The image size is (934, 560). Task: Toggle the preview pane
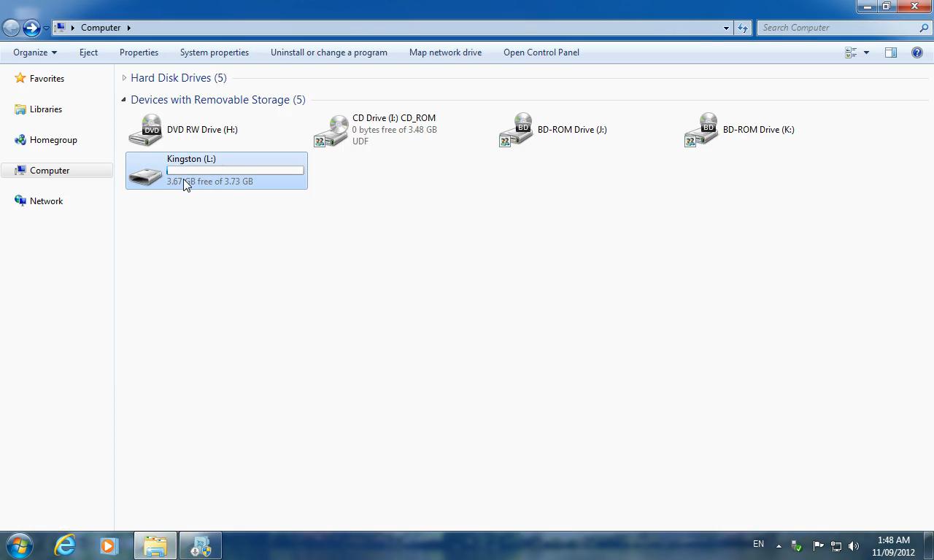pos(891,52)
